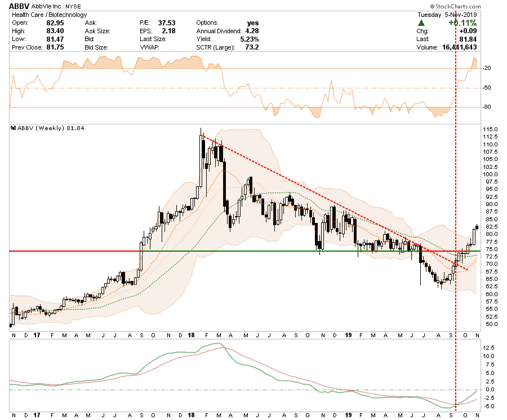
Task: Click the candlestick icon beside ABBV (Weekly)
Action: (x=14, y=128)
